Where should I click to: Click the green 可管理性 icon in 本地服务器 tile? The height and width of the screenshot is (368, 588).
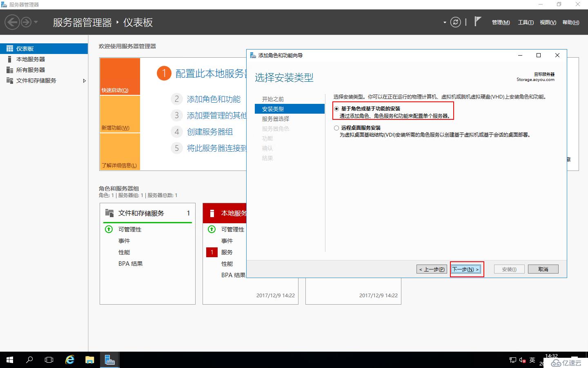212,229
